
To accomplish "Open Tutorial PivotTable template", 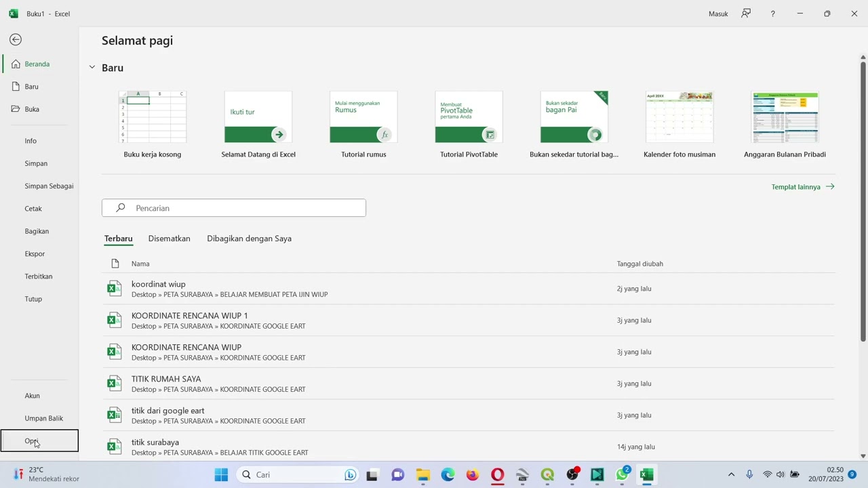I will click(469, 125).
